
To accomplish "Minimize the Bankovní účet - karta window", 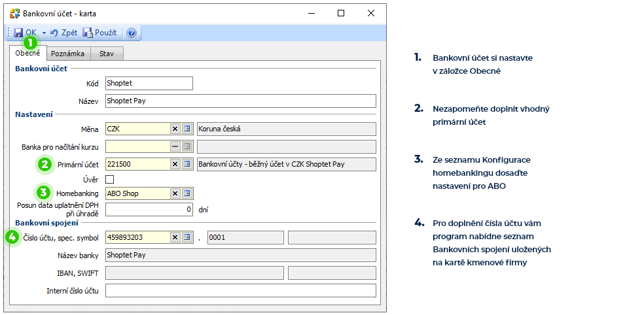I will tap(312, 13).
